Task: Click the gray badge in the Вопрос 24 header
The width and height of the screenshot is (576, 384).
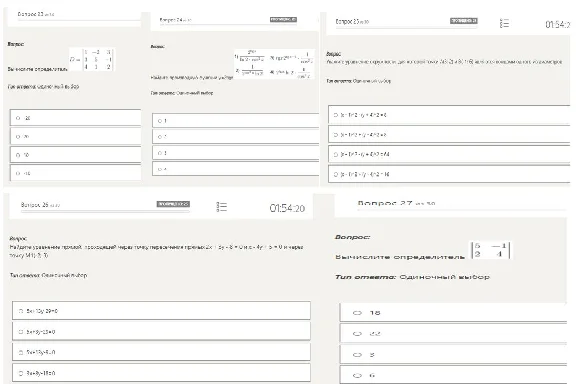Action: (x=283, y=19)
